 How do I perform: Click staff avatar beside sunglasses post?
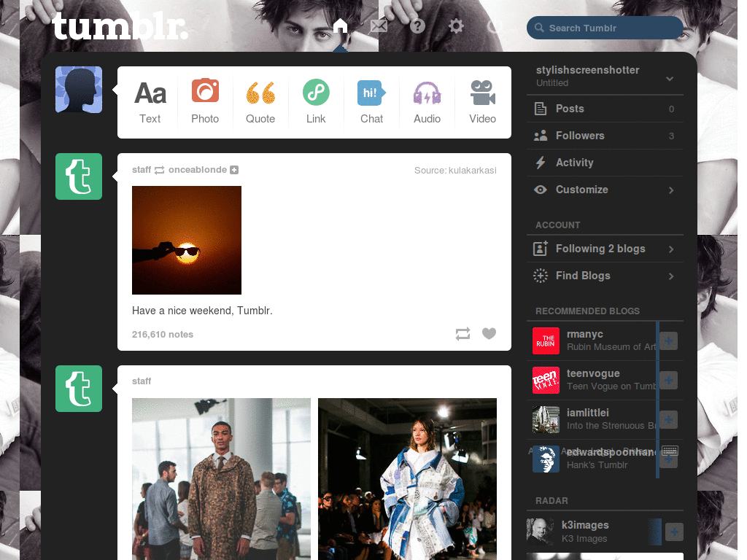point(79,176)
